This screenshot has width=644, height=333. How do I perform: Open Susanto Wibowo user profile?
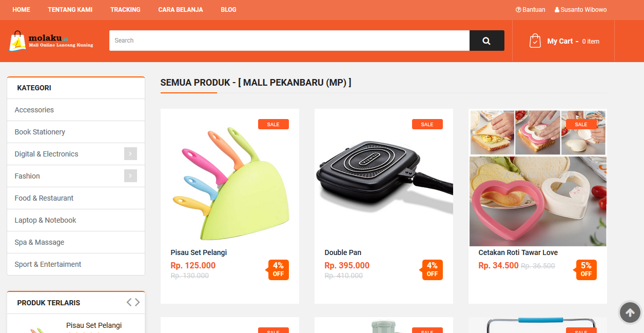580,10
